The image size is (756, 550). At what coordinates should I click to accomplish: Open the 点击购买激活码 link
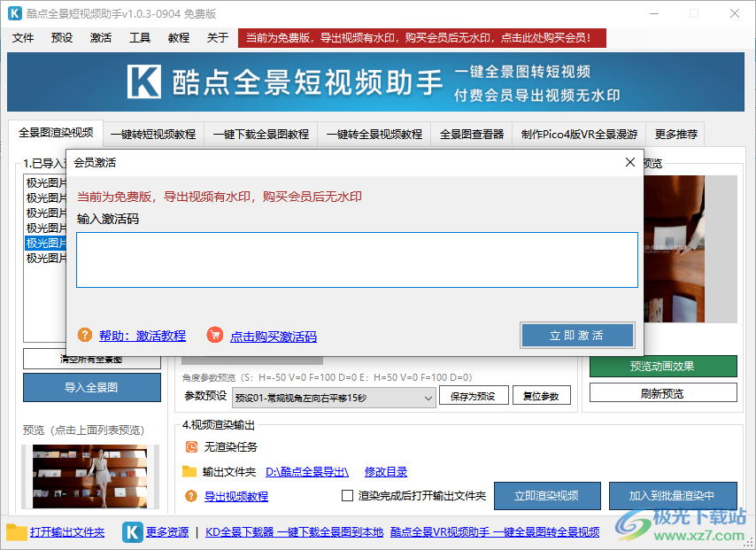(x=274, y=337)
